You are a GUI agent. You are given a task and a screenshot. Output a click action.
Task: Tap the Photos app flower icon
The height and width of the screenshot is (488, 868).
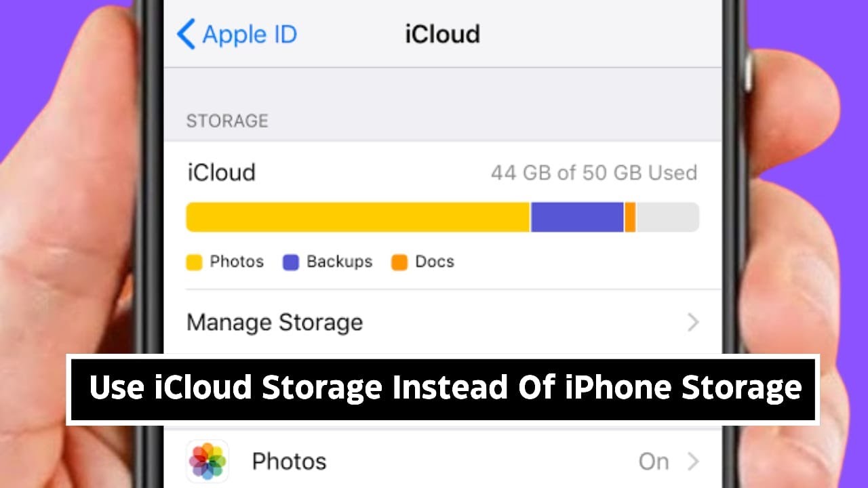pos(208,462)
